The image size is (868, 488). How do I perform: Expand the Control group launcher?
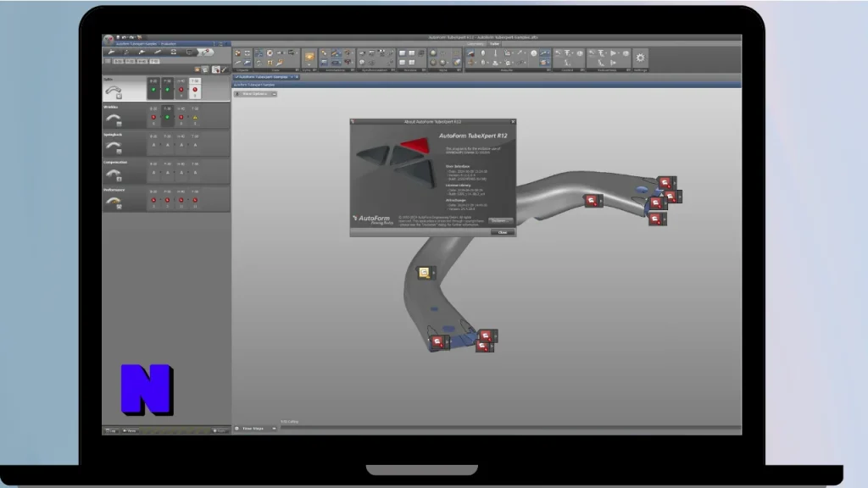click(x=582, y=70)
